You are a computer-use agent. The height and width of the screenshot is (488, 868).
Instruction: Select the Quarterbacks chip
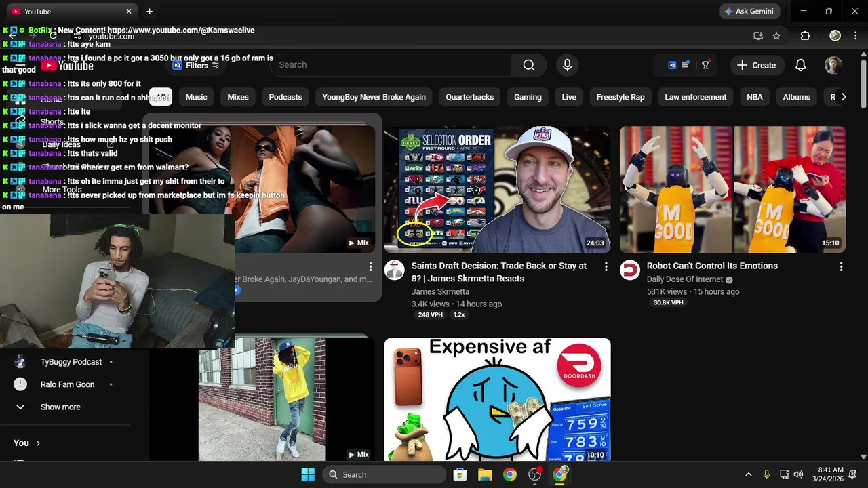pos(469,97)
